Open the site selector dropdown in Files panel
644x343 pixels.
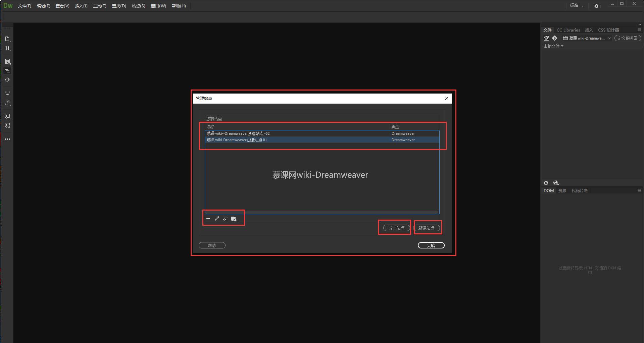coord(587,38)
